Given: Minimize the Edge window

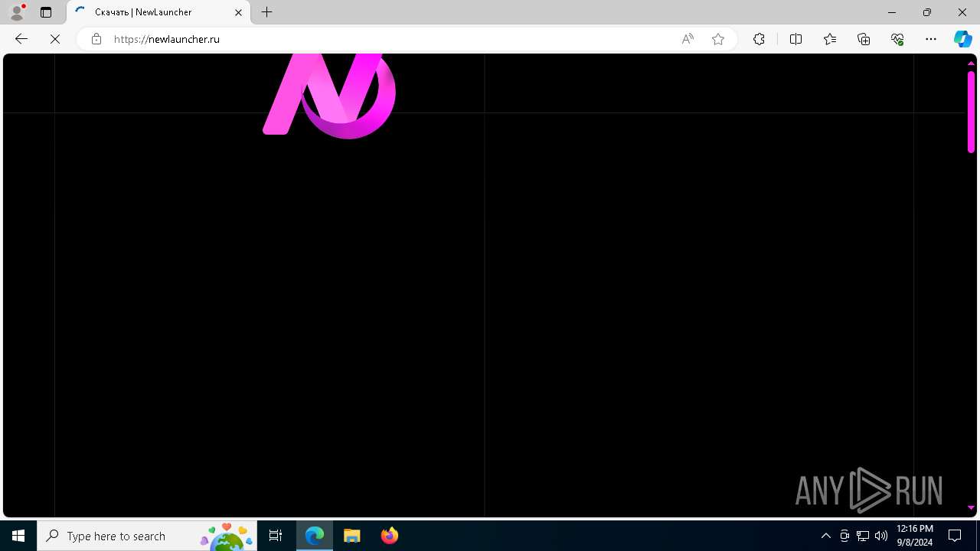Looking at the screenshot, I should [x=892, y=12].
